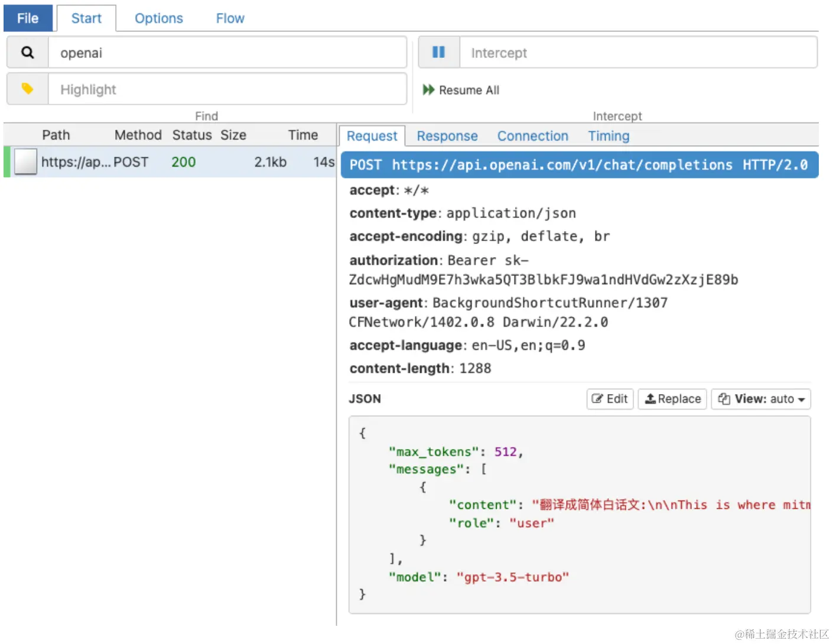Open the Connection tab

(532, 136)
